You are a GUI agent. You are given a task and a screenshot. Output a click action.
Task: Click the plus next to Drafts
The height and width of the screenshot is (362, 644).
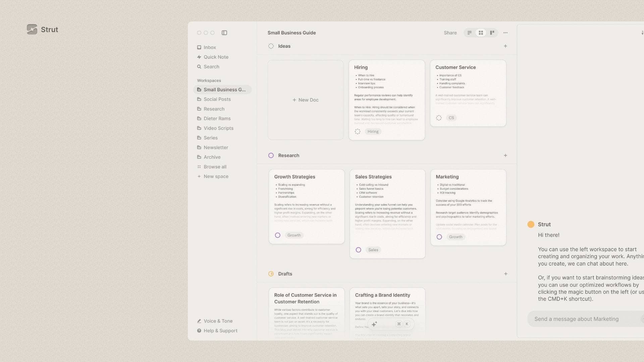pos(505,274)
